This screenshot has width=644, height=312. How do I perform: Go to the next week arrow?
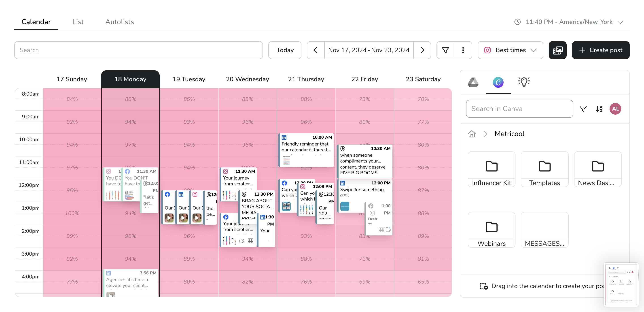pos(422,50)
